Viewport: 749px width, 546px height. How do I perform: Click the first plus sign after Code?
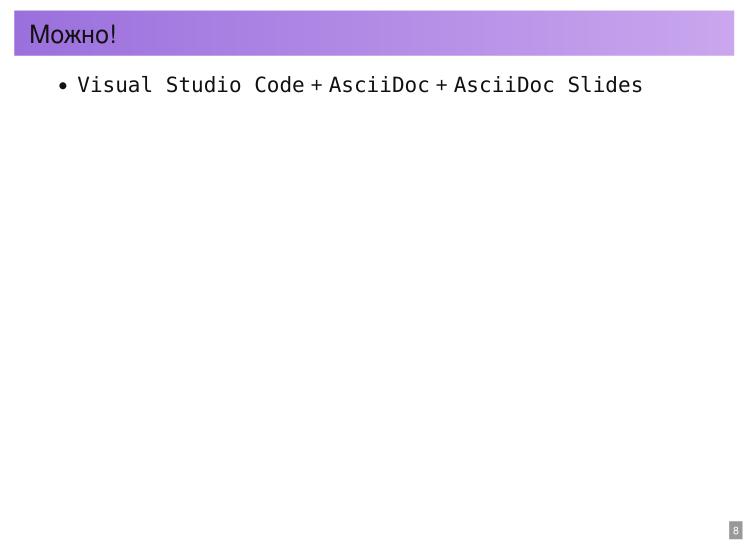pos(316,86)
